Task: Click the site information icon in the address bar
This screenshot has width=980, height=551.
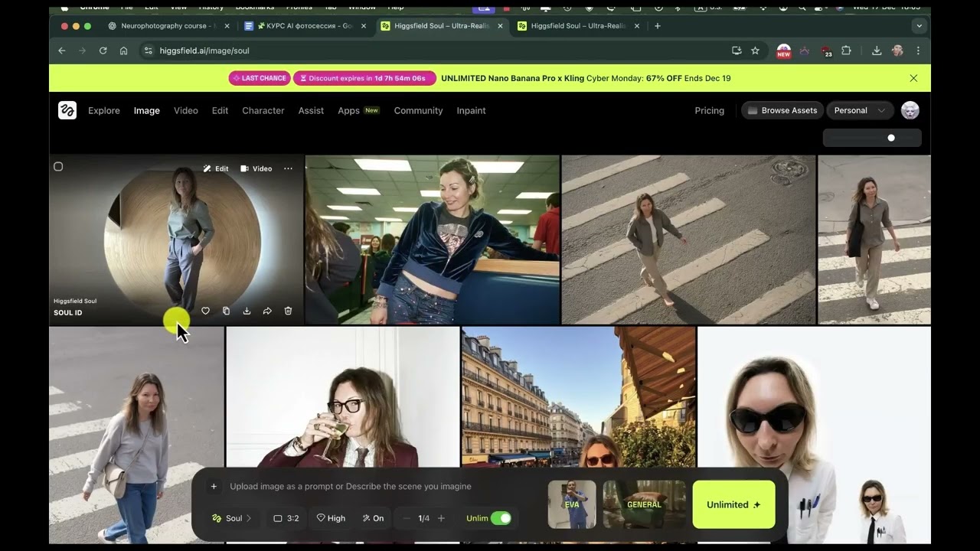Action: (x=149, y=51)
